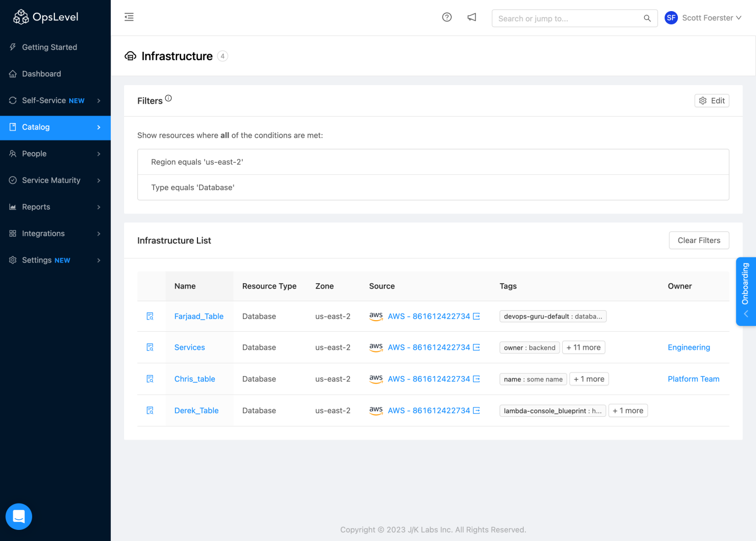Go to Dashboard in sidebar
Image resolution: width=756 pixels, height=541 pixels.
click(x=55, y=74)
